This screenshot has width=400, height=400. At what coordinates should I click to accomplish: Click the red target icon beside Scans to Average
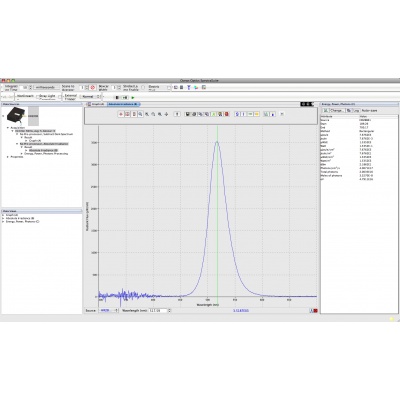pyautogui.click(x=93, y=87)
